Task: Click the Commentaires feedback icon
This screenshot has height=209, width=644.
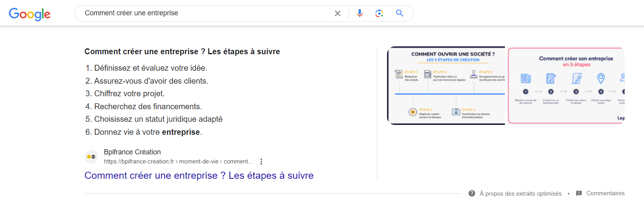Action: (x=579, y=193)
